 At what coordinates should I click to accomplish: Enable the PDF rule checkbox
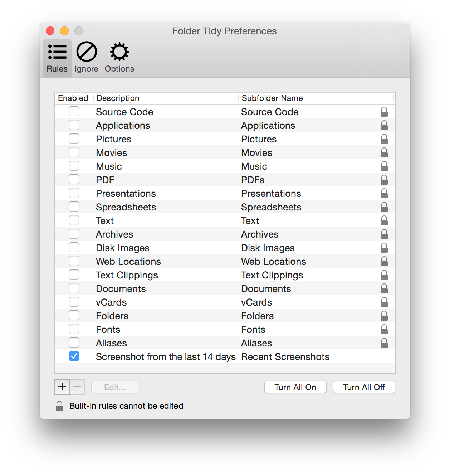(x=74, y=179)
